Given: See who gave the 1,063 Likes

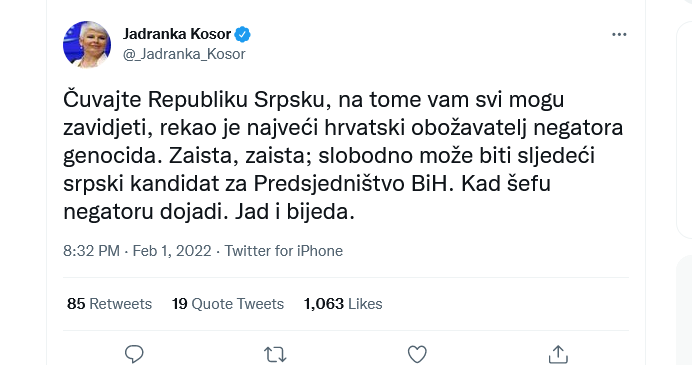Looking at the screenshot, I should pos(343,304).
